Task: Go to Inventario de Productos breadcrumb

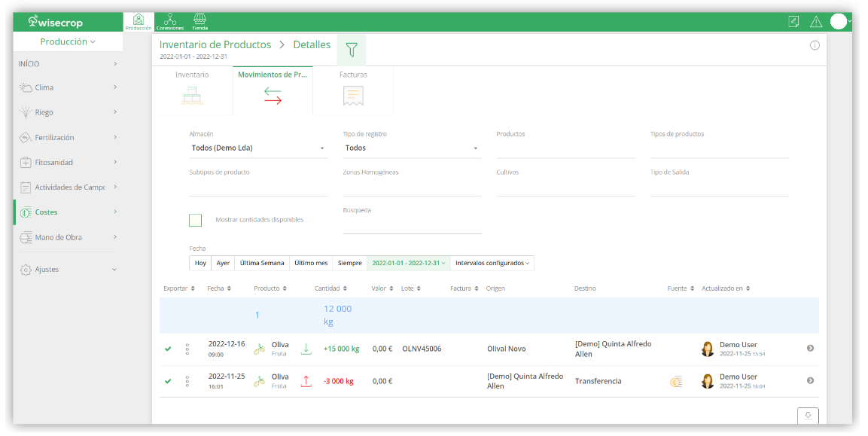Action: pyautogui.click(x=215, y=45)
